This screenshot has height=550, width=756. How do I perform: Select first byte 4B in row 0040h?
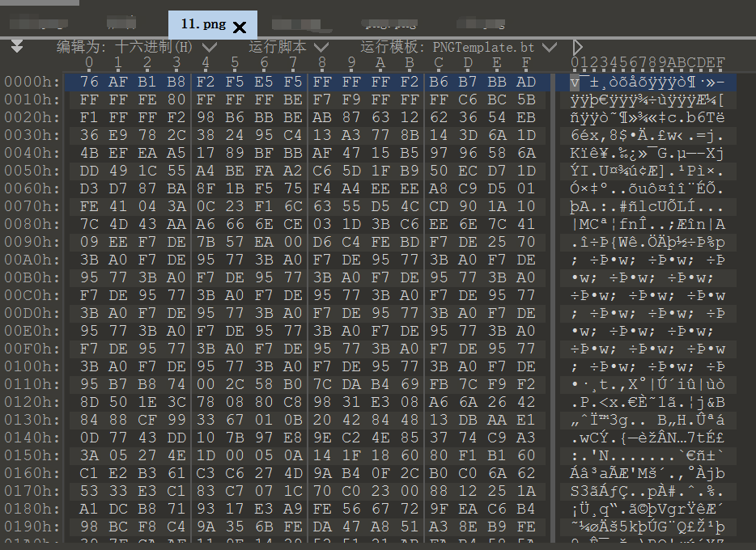[x=90, y=154]
